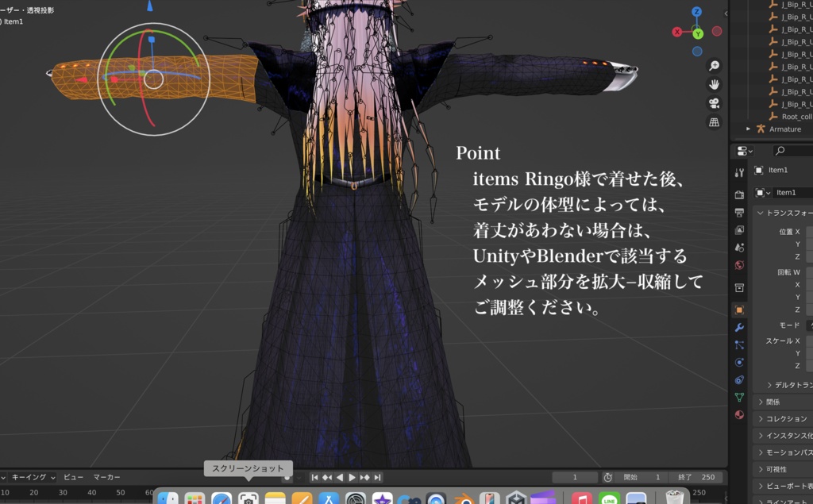Open the Modifiers wrench tab
Viewport: 813px width, 504px height.
pyautogui.click(x=739, y=327)
